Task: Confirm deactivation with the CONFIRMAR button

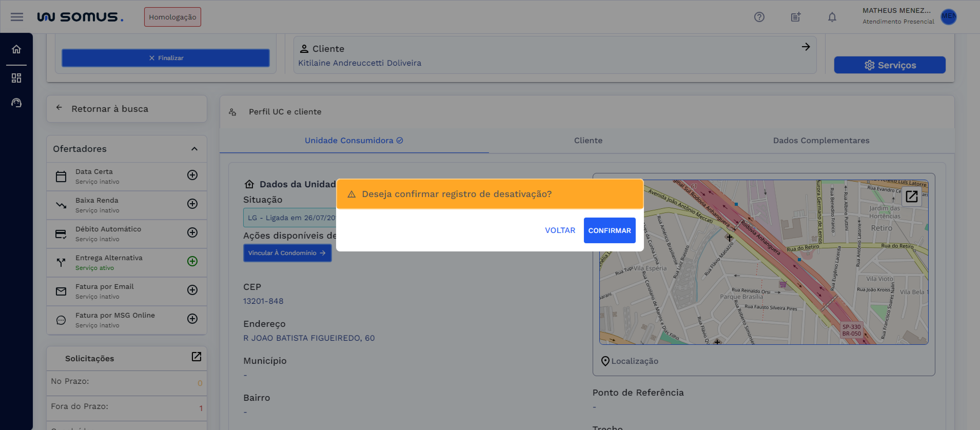Action: point(610,230)
